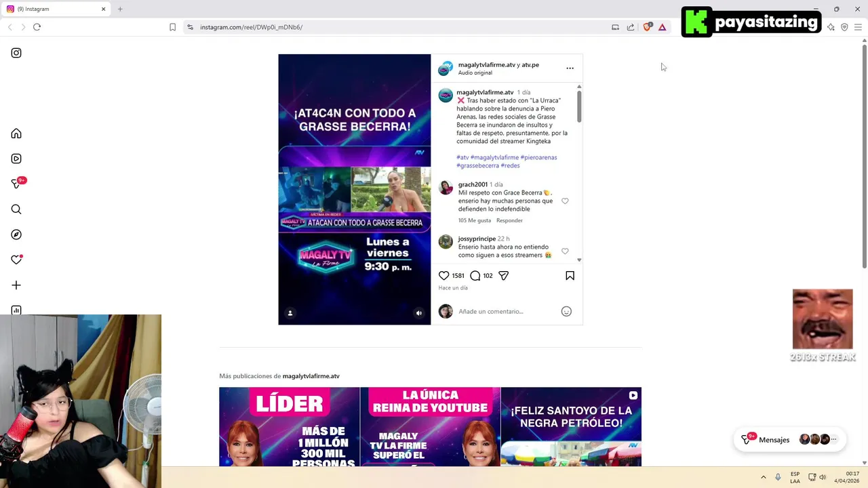Like grach2001's comment
The image size is (868, 488).
(565, 201)
